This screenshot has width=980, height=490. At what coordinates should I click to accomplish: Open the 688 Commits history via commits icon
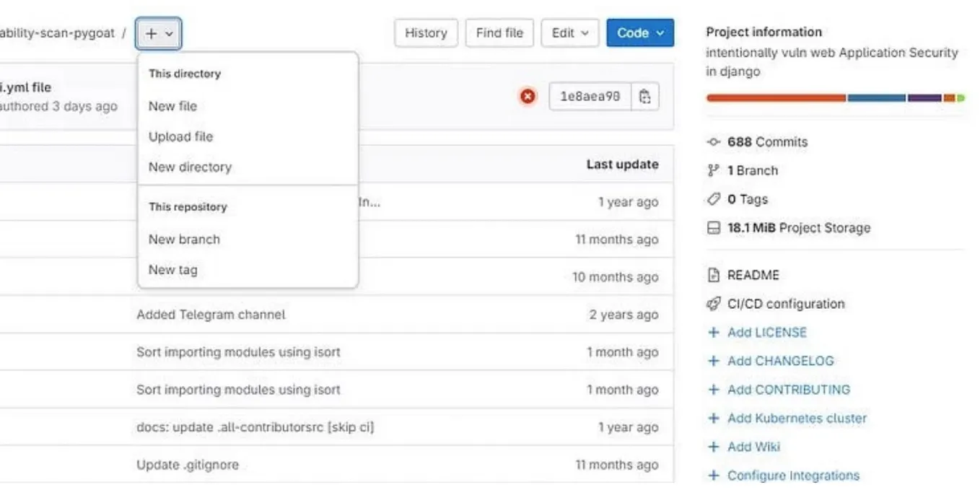coord(714,142)
